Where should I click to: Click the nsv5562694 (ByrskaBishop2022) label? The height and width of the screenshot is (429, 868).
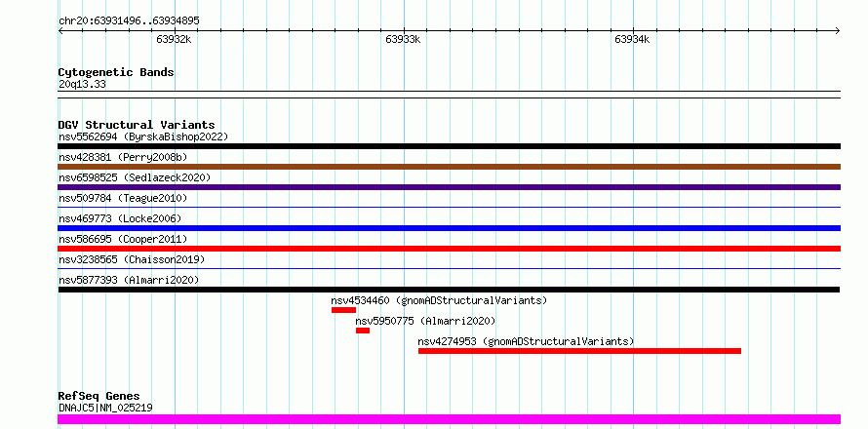143,136
